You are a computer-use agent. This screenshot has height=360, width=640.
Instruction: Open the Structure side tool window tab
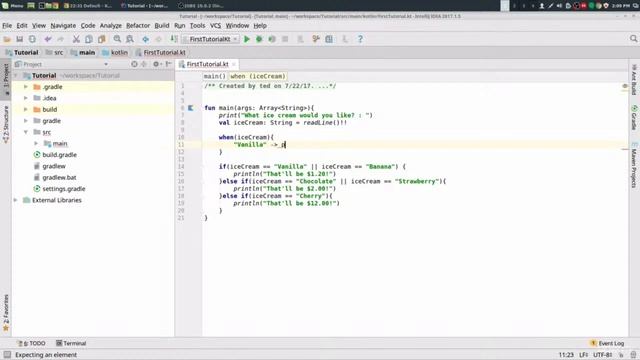click(6, 124)
